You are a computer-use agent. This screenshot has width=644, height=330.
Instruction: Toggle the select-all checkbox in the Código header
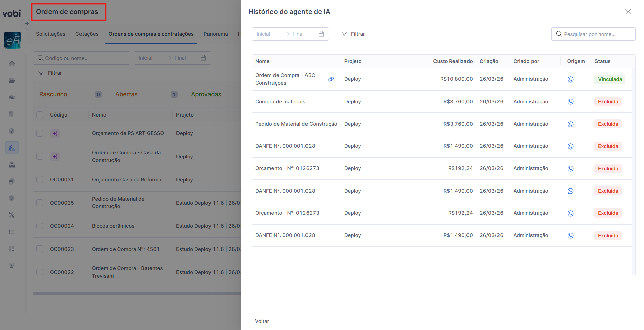[40, 115]
